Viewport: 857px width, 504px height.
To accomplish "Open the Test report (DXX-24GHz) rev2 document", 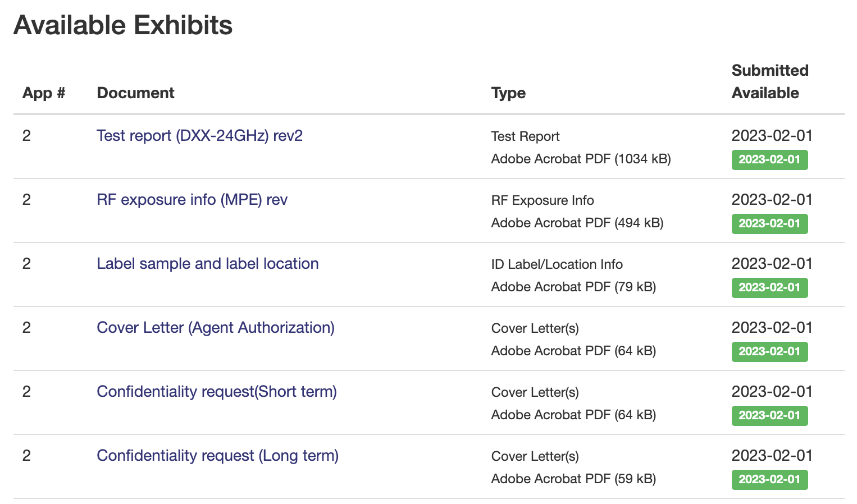I will pyautogui.click(x=199, y=135).
